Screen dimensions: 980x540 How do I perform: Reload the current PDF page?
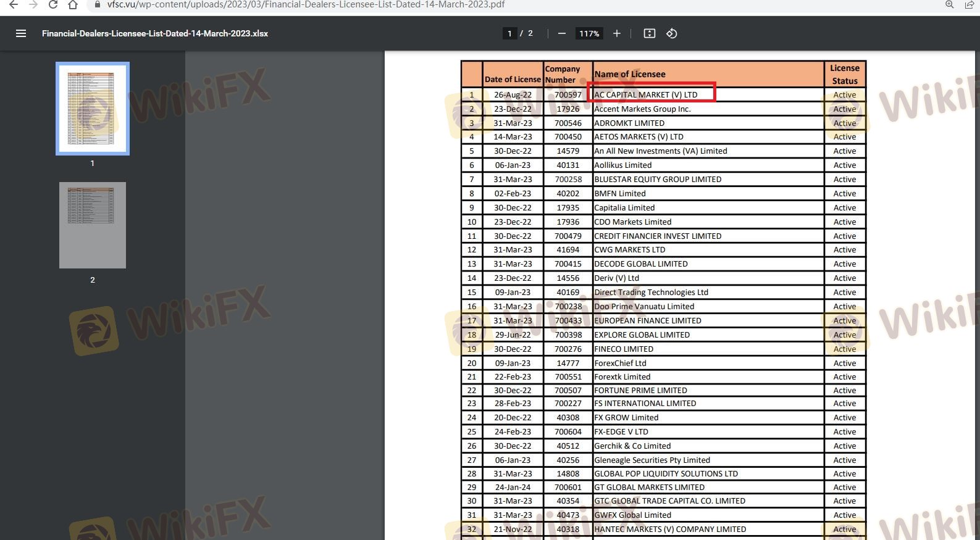coord(53,5)
